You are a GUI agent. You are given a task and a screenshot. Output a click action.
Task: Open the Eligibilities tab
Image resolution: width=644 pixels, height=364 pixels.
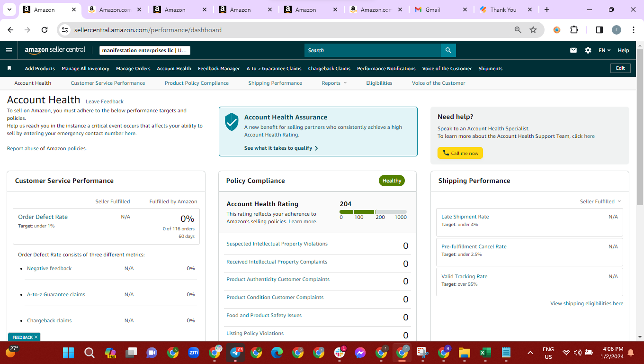(x=379, y=83)
